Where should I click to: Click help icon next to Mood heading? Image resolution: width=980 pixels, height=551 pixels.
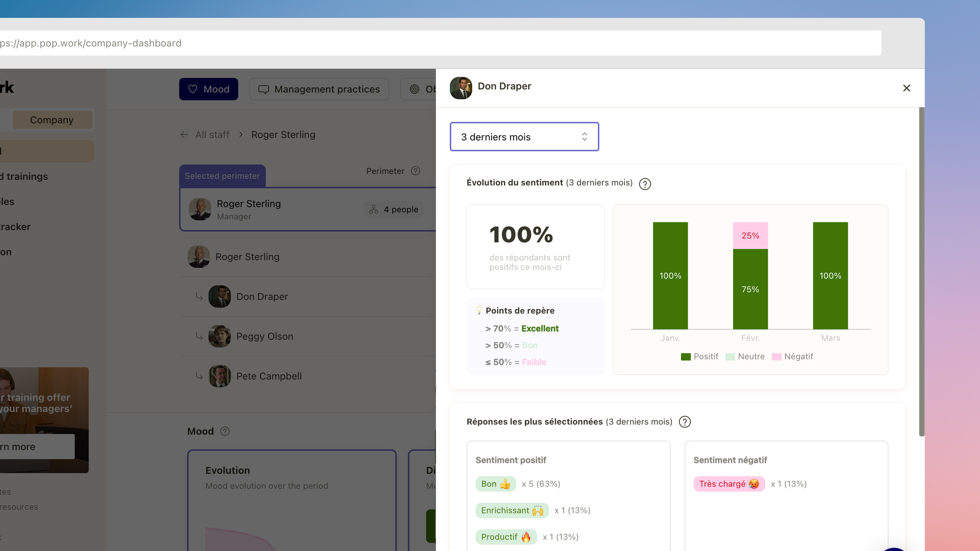pos(225,431)
